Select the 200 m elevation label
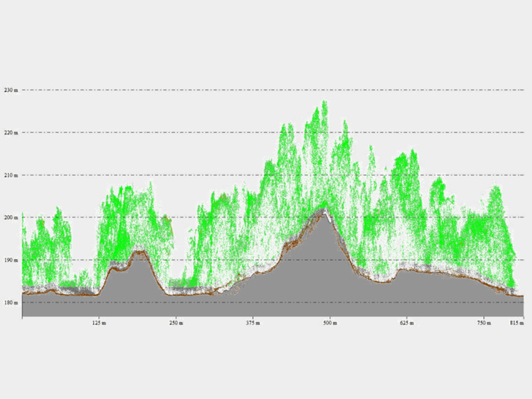The image size is (532, 399). point(11,217)
